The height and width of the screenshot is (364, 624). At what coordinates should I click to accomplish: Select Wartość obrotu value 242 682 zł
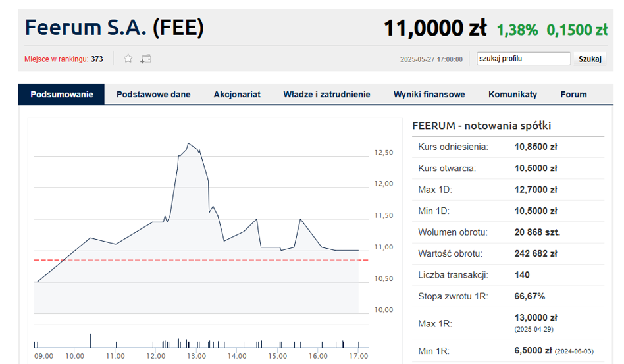coord(536,254)
